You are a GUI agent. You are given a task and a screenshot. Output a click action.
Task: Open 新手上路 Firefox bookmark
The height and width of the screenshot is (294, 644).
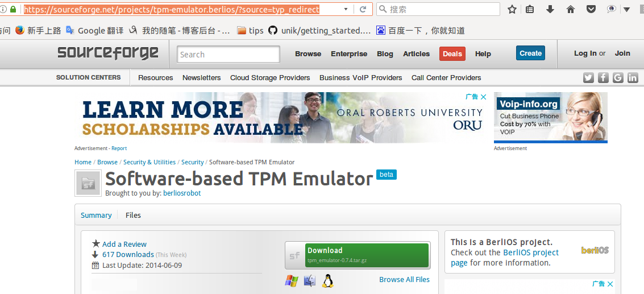(38, 30)
